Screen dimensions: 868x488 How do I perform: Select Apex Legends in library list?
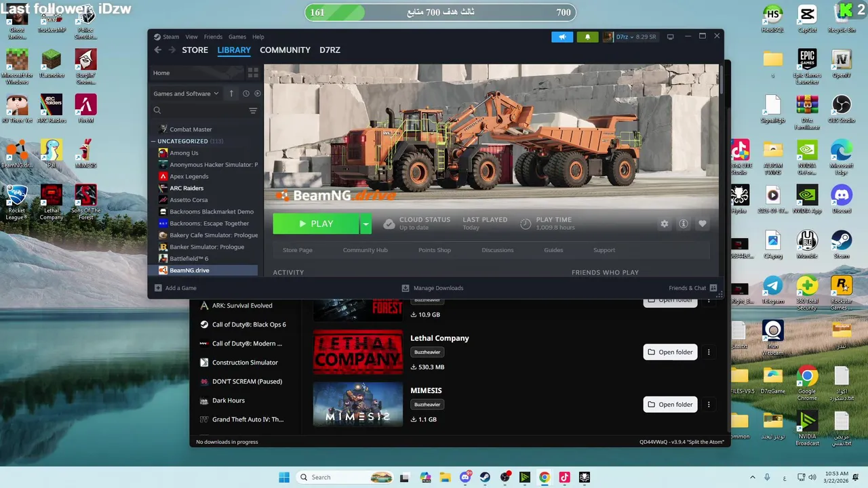coord(189,176)
